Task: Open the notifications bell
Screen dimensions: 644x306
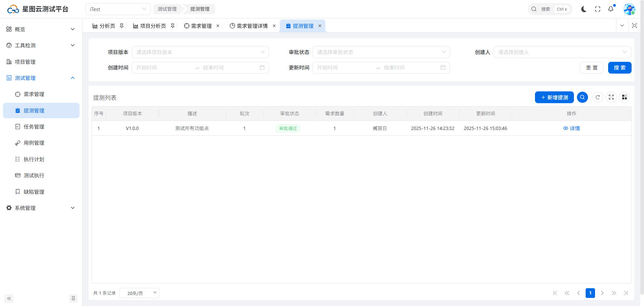Action: [611, 9]
